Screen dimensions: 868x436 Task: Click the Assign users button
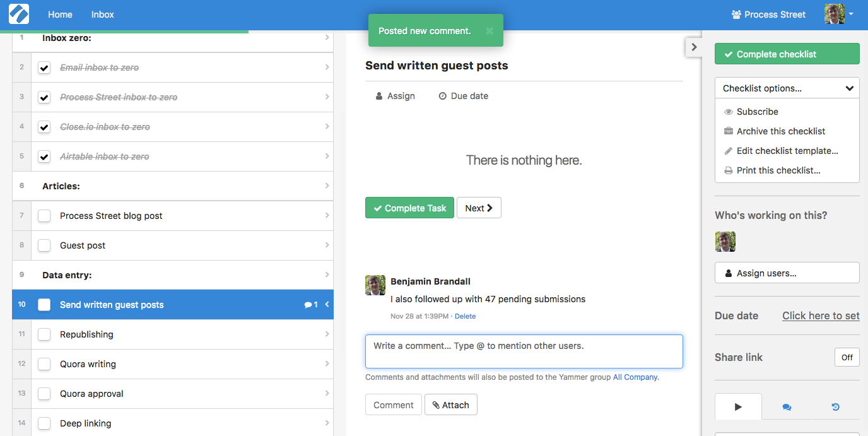787,273
